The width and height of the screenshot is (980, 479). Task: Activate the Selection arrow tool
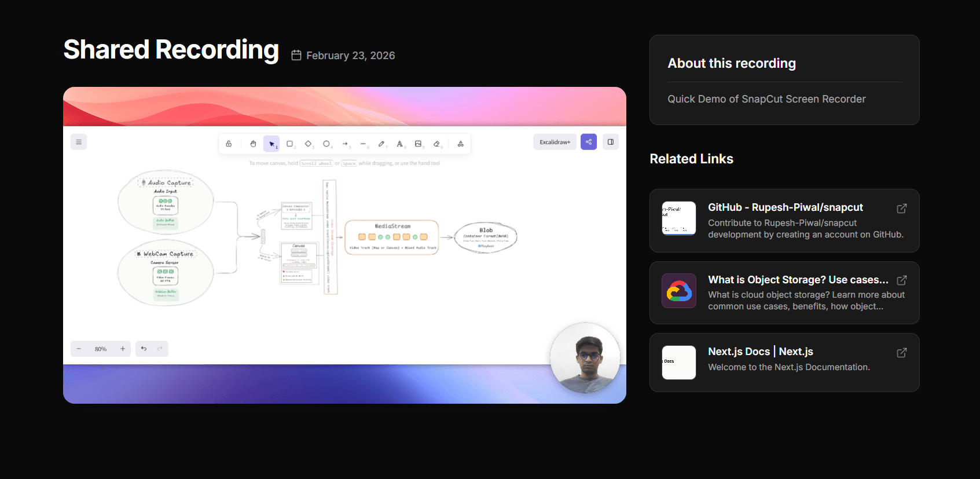click(x=271, y=144)
